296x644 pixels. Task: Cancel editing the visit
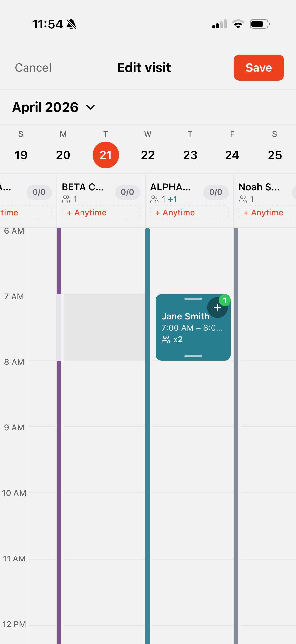click(33, 68)
